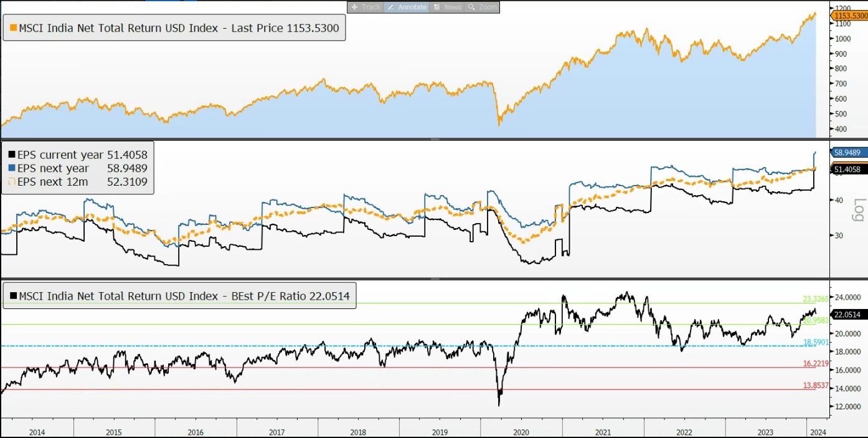
Task: Click black swatch of P/E Ratio legend
Action: 14,297
